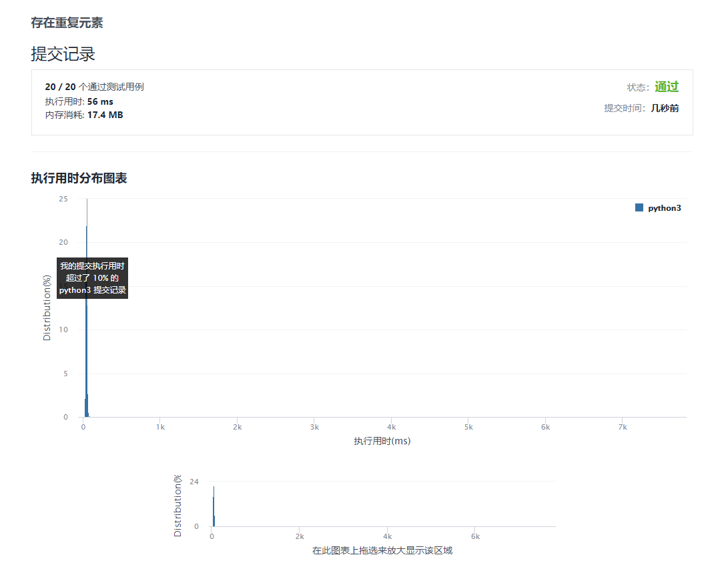This screenshot has width=728, height=565.
Task: Click the 4k x-axis label on main chart
Action: [392, 427]
